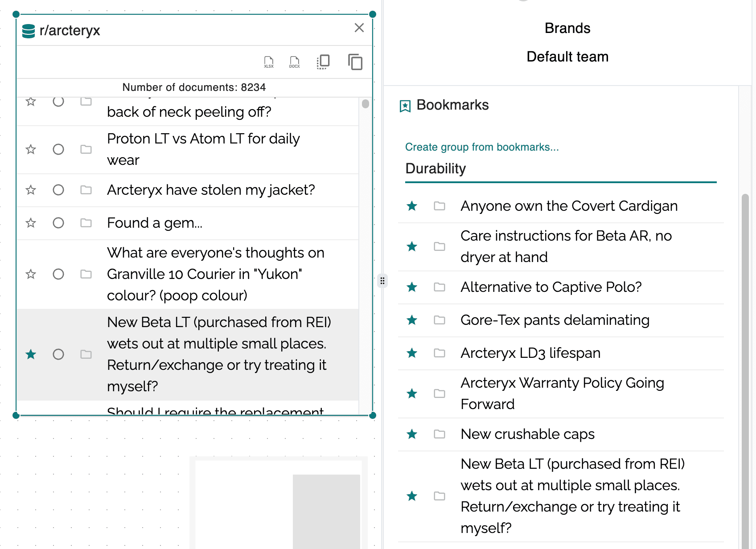Click the canvas thumbnail preview below panel
This screenshot has width=756, height=549.
click(279, 503)
